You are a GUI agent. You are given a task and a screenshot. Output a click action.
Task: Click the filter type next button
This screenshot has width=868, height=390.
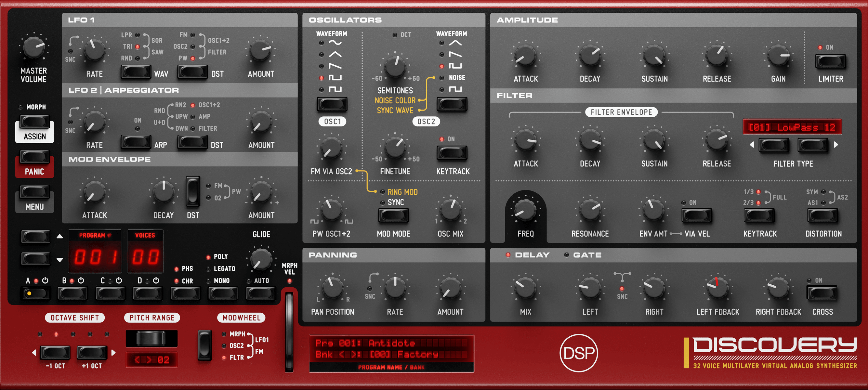pos(813,145)
